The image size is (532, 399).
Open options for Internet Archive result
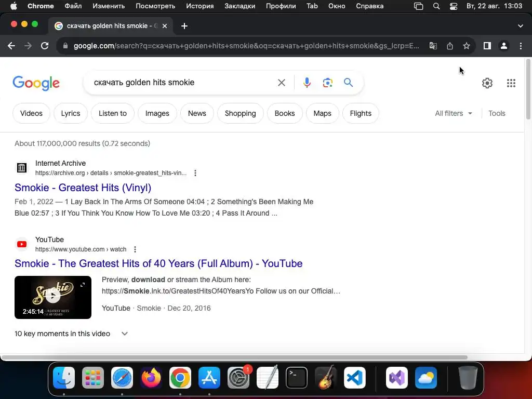tap(195, 173)
